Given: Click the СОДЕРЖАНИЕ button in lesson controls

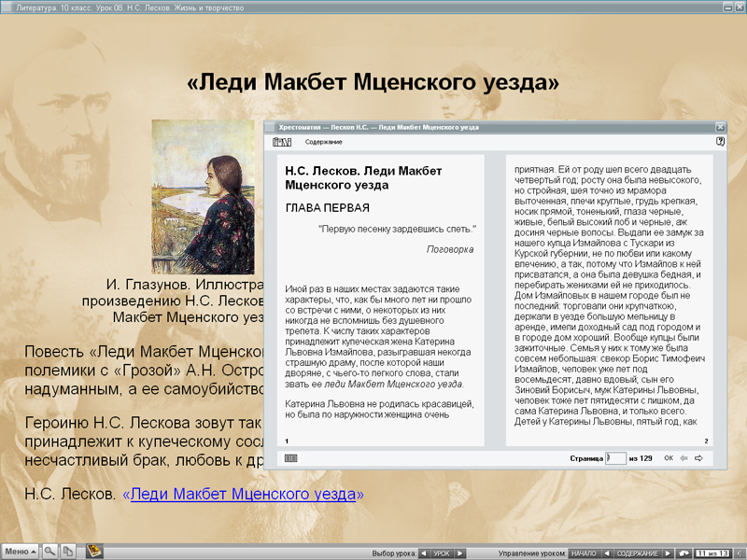Looking at the screenshot, I should [637, 553].
